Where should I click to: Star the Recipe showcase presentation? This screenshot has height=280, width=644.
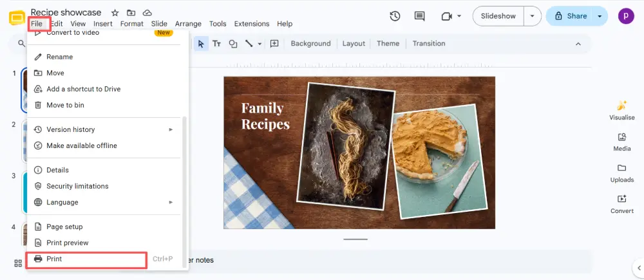[115, 13]
